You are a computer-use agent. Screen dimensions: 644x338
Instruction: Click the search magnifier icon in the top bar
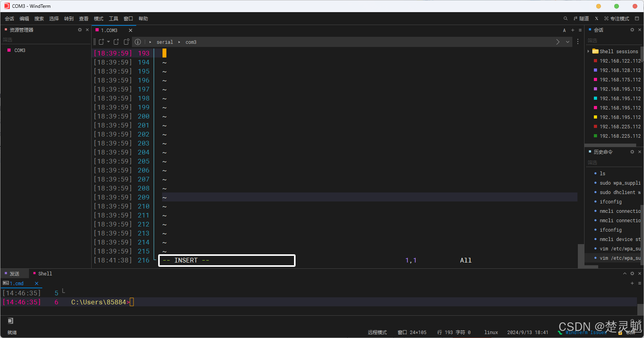pos(565,18)
